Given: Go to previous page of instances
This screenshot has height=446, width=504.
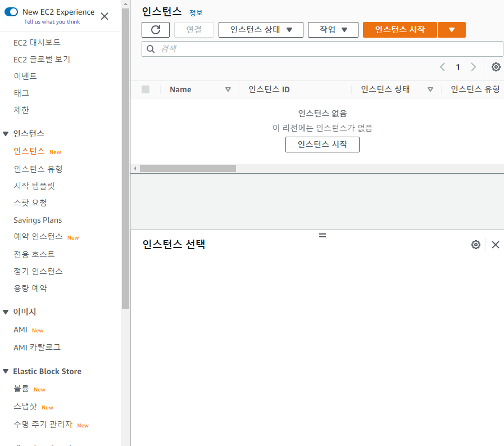Looking at the screenshot, I should click(x=442, y=67).
